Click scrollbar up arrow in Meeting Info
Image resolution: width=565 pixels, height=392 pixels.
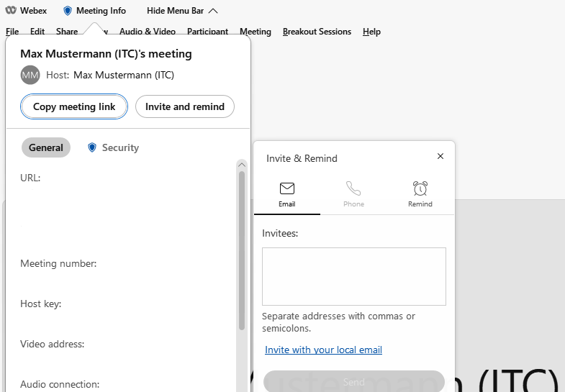[x=242, y=165]
